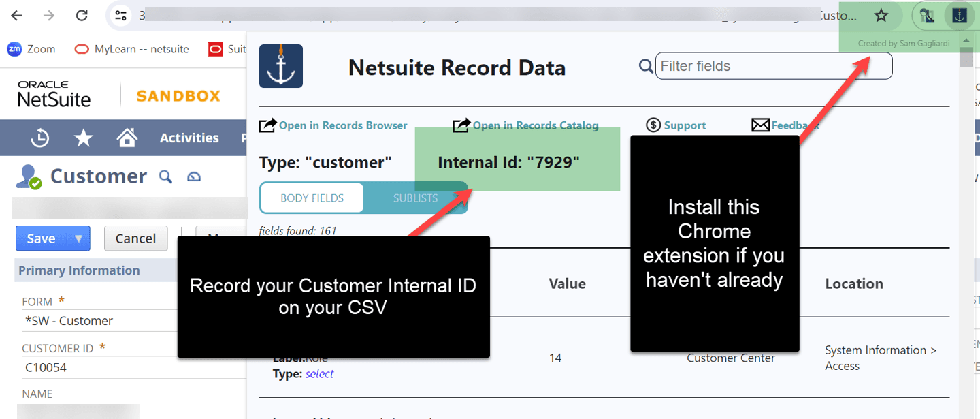Reload the current page
Screen dimensions: 980x419
point(81,15)
